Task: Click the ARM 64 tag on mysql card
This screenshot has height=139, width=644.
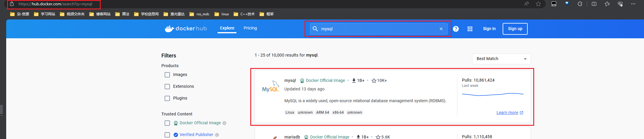Action: 322,112
